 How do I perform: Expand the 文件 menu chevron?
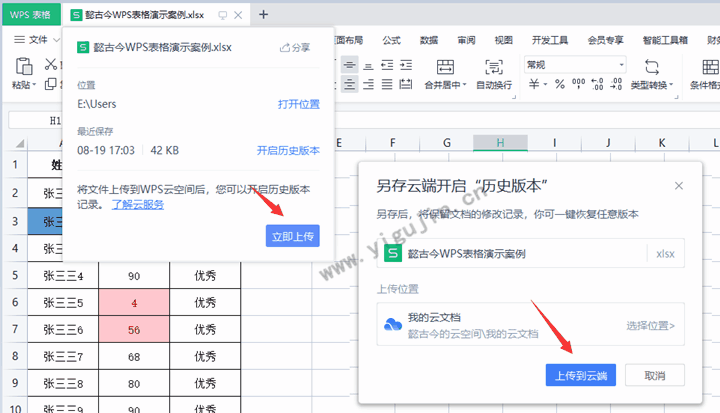coord(56,40)
